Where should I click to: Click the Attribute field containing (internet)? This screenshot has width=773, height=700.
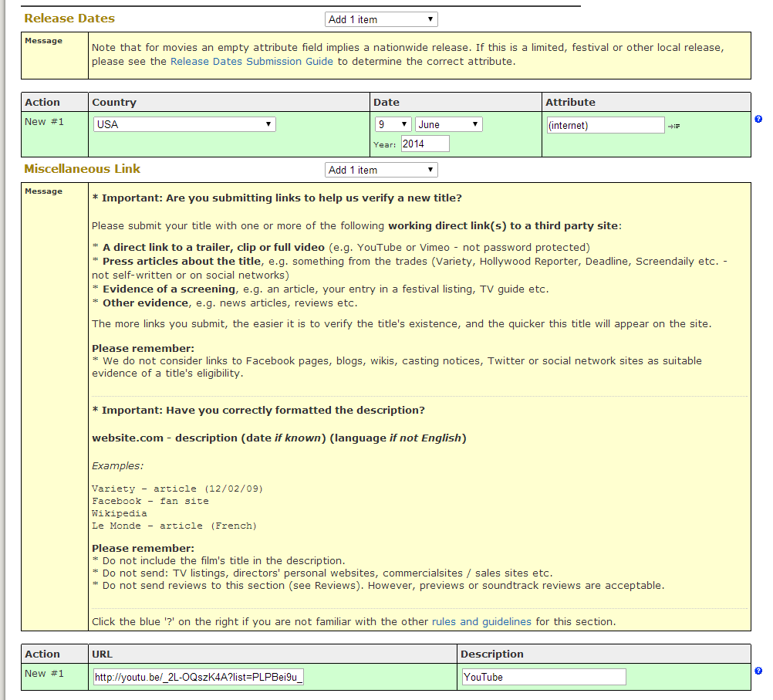pyautogui.click(x=605, y=125)
